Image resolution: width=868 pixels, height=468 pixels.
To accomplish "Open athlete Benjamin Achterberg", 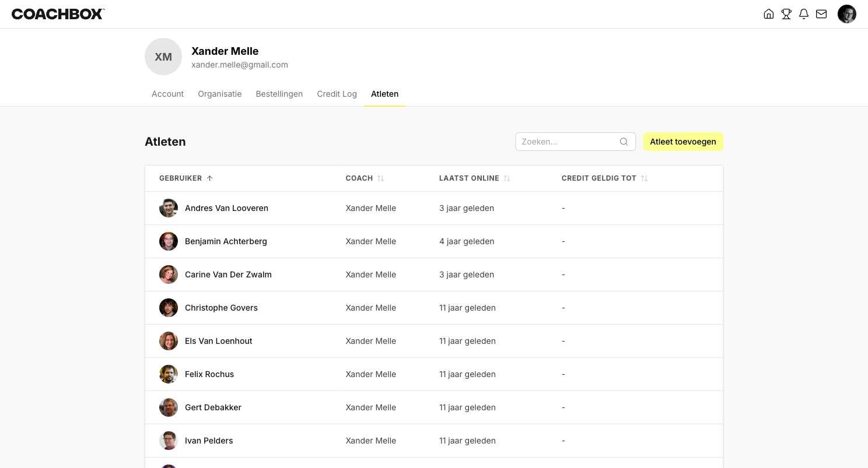I will pos(226,241).
